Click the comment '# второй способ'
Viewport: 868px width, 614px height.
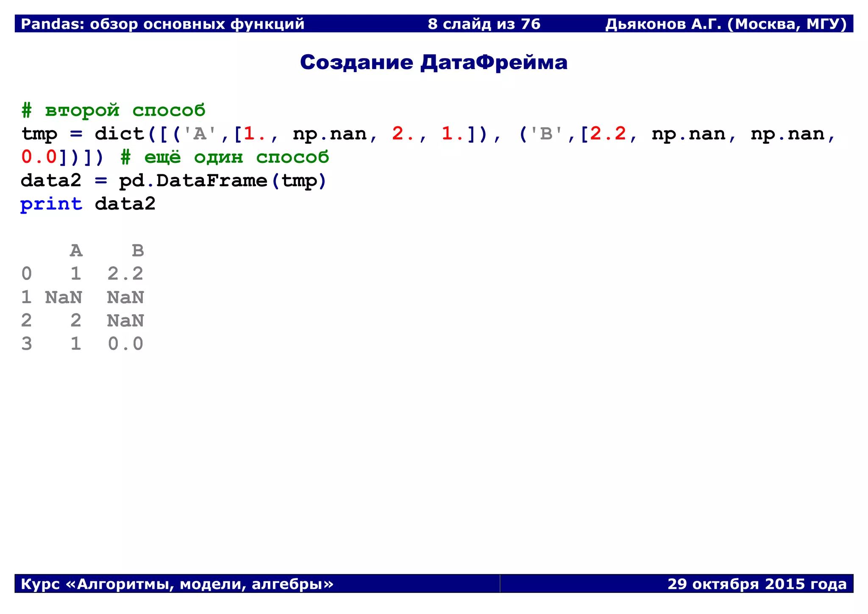tap(113, 111)
